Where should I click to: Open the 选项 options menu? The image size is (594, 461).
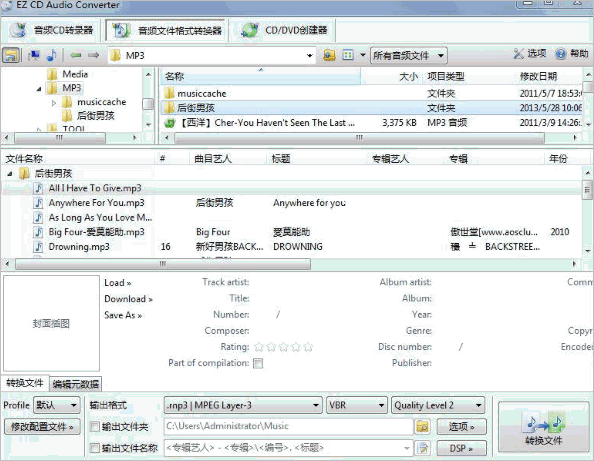(530, 54)
